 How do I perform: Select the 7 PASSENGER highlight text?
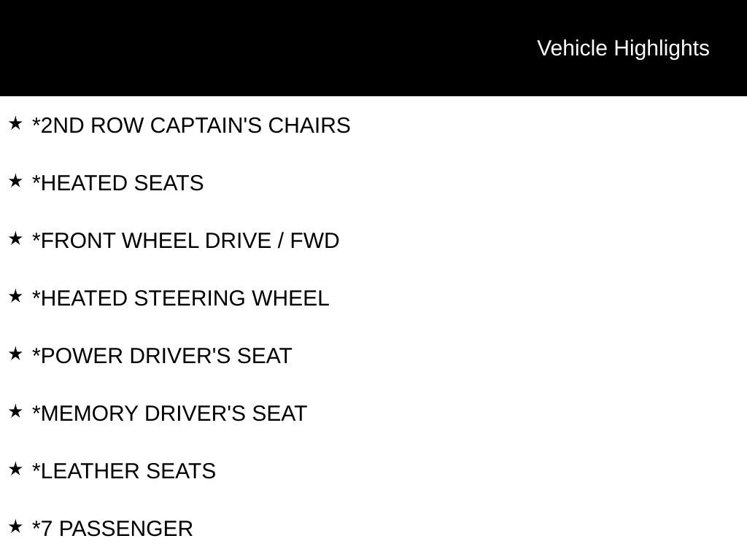pyautogui.click(x=112, y=529)
